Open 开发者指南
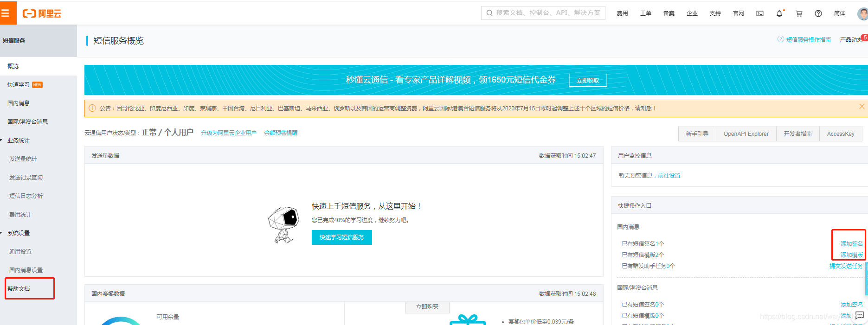This screenshot has height=325, width=868. (x=798, y=134)
